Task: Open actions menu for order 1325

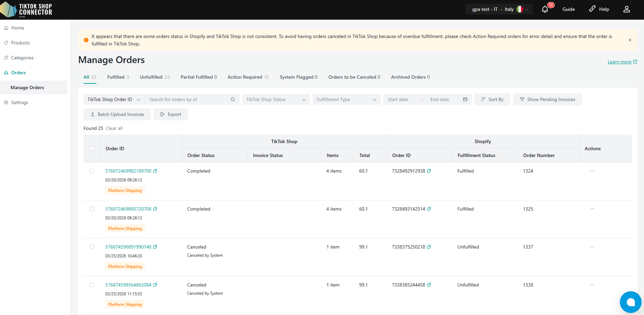Action: click(592, 209)
